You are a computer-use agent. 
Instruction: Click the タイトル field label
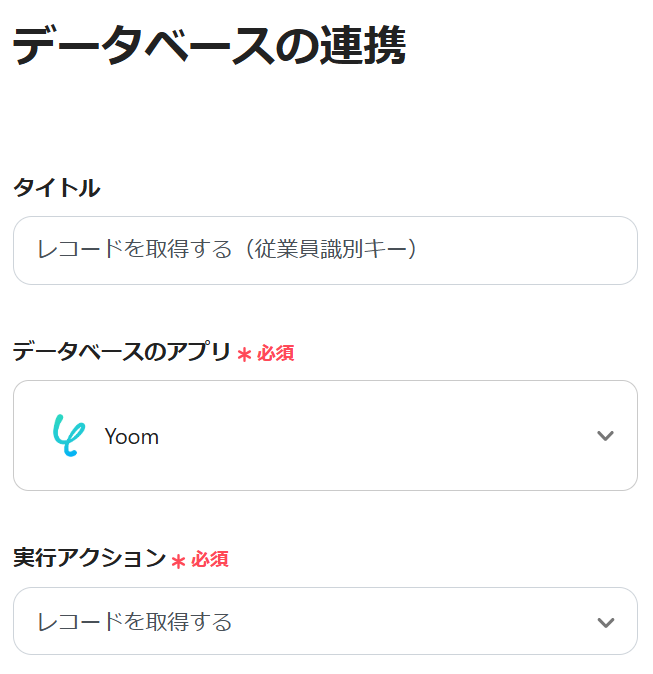(56, 187)
